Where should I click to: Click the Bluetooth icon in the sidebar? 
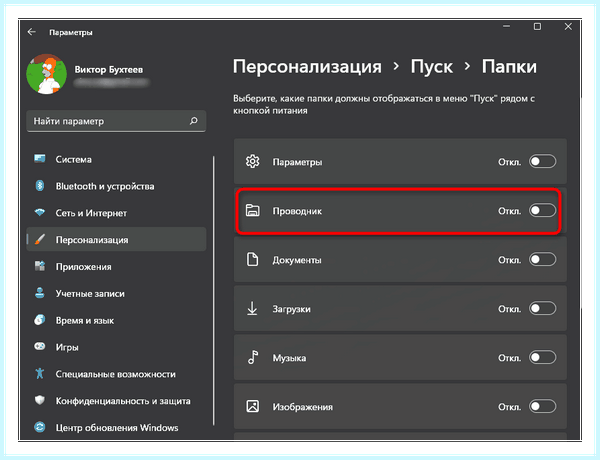pos(40,186)
